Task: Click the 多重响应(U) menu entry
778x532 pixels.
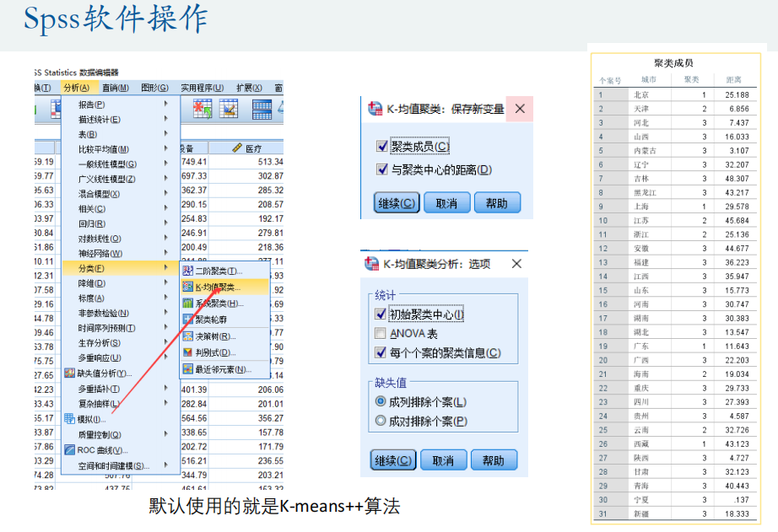Action: 121,357
